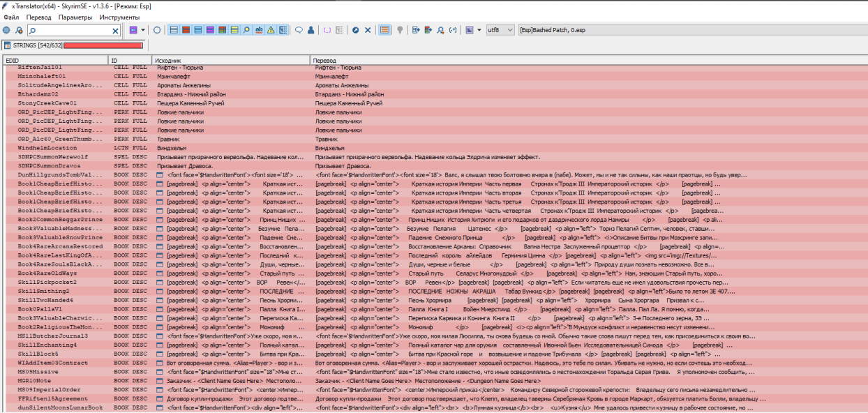868x413 pixels.
Task: Sort by the EDID column header
Action: pos(55,61)
